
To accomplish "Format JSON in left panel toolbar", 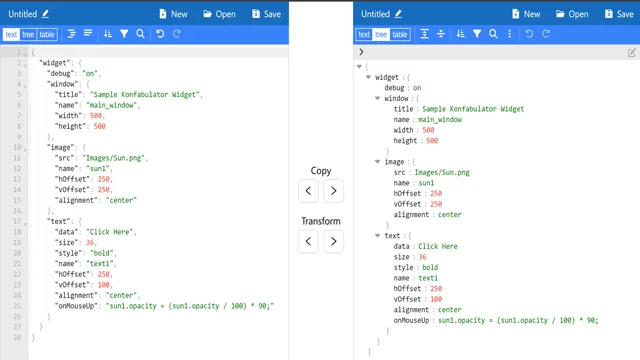I will click(x=71, y=34).
